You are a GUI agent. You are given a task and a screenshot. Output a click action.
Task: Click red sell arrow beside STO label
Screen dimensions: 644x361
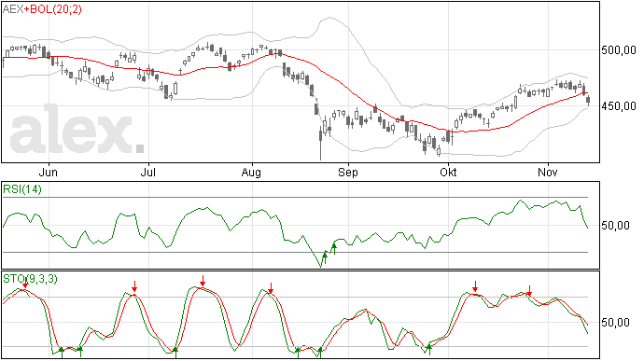(x=25, y=283)
